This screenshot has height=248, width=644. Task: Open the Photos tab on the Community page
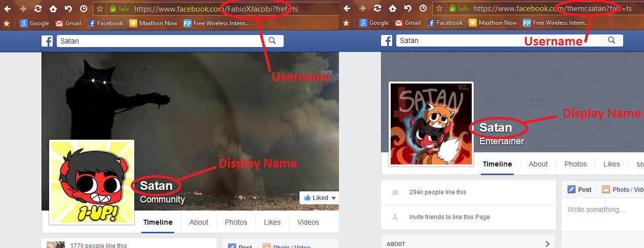[236, 222]
